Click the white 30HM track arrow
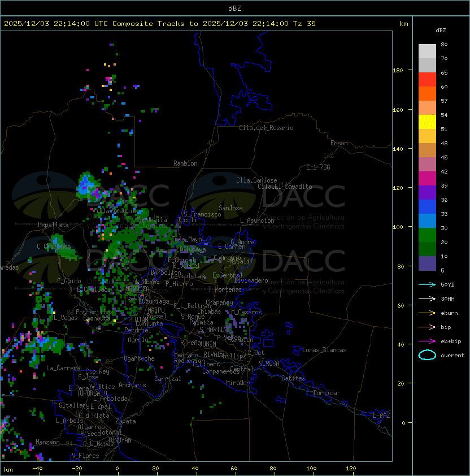 [427, 298]
